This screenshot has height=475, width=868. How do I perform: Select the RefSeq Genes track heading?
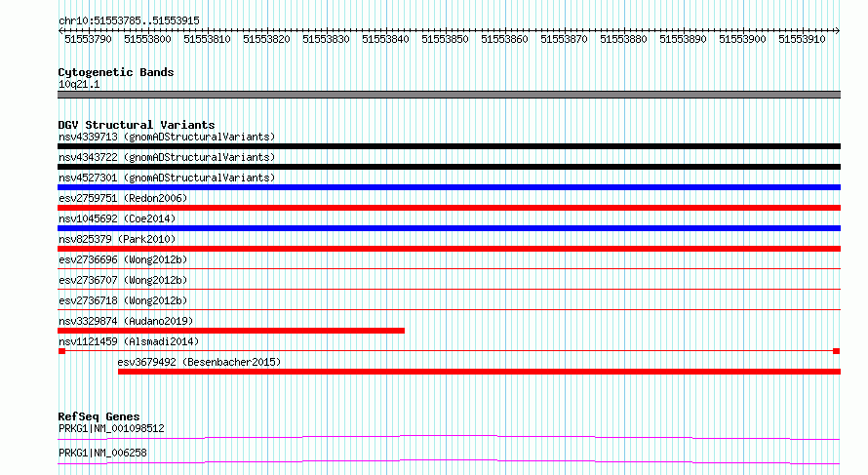coord(99,416)
